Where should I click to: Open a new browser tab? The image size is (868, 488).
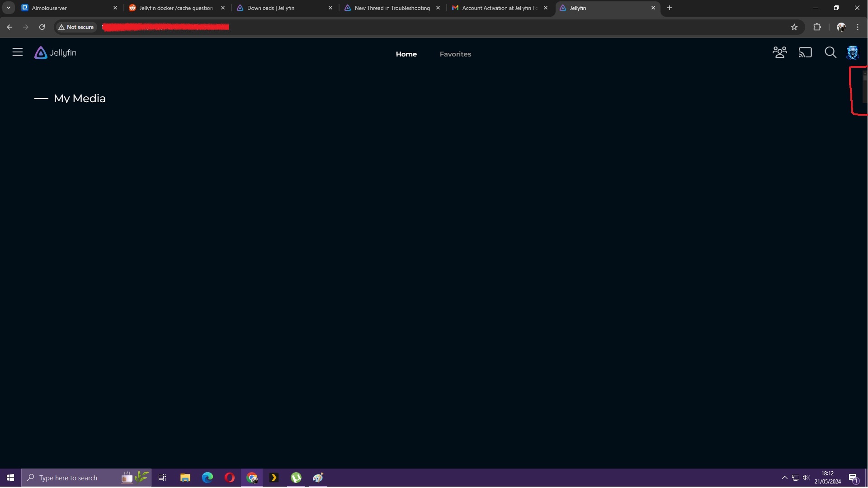click(670, 8)
